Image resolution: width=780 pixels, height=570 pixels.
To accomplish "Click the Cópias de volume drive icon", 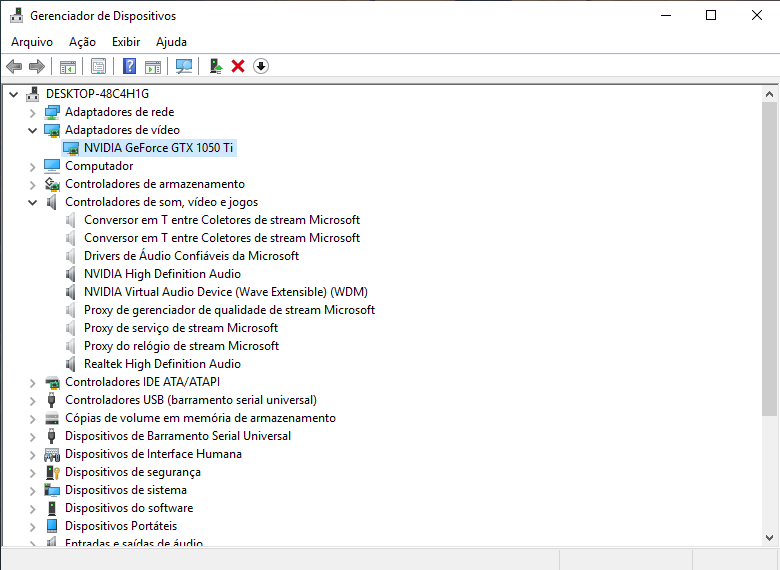I will [52, 418].
